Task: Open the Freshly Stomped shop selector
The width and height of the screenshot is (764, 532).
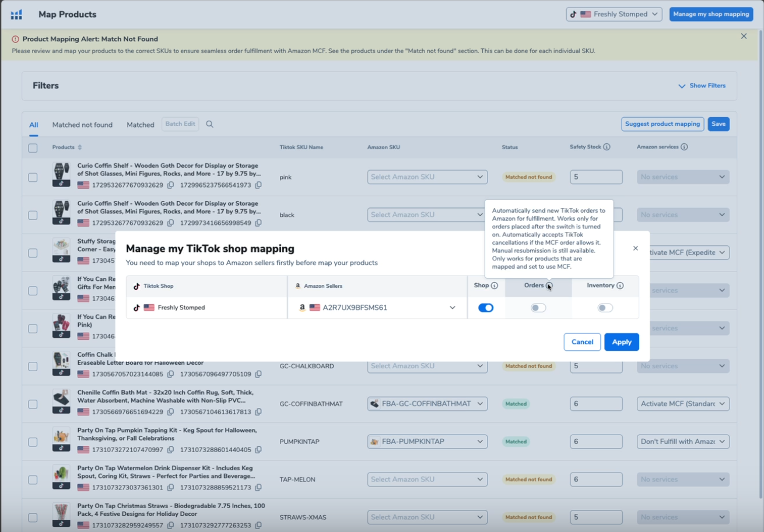Action: coord(614,14)
